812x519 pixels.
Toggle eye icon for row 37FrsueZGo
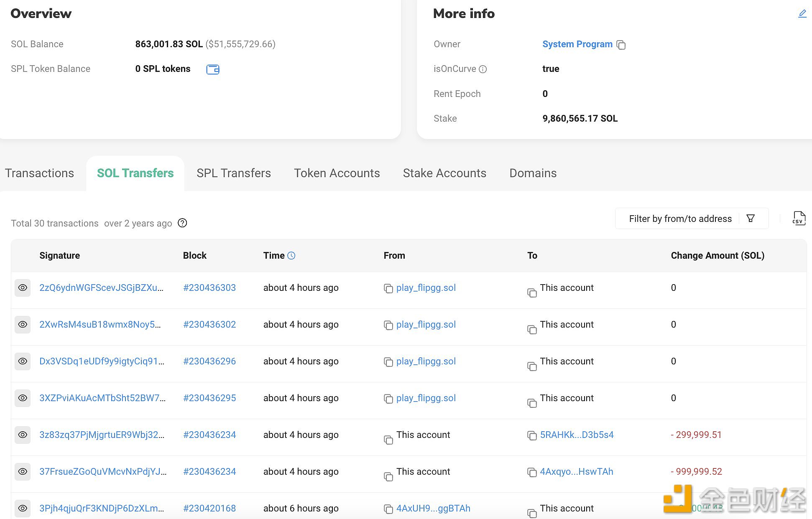[x=23, y=472]
